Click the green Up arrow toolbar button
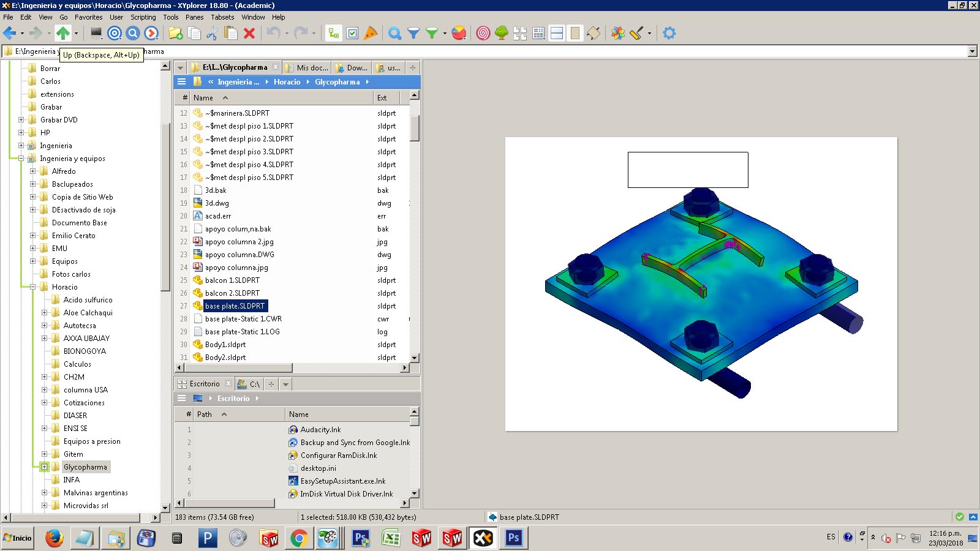 coord(63,33)
